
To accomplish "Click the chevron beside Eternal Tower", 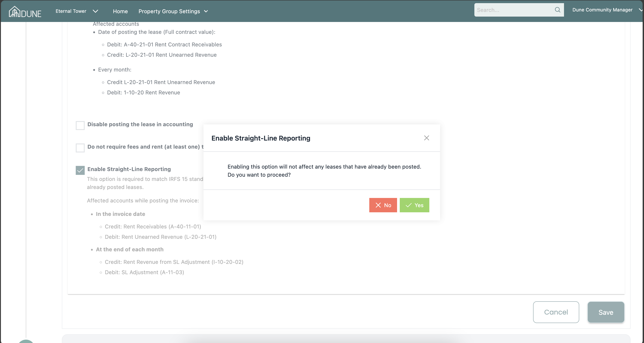I will click(95, 11).
